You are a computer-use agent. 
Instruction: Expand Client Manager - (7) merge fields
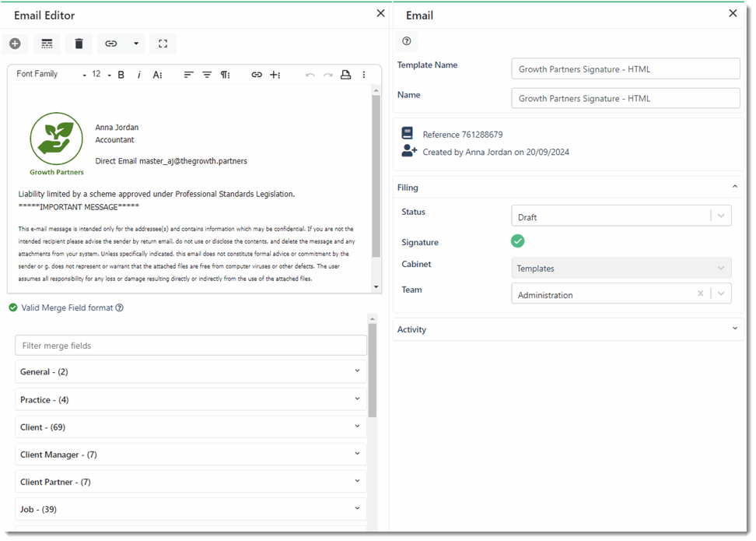(x=191, y=455)
